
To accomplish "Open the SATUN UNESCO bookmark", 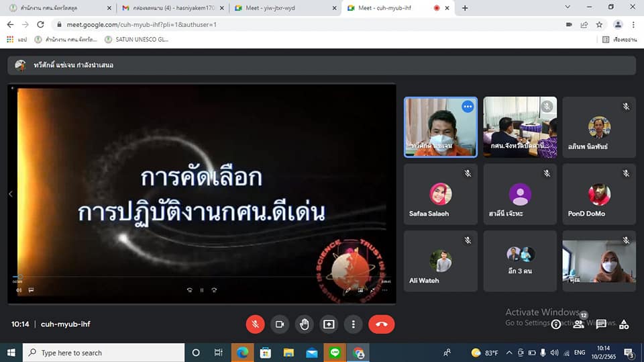I will tap(138, 40).
